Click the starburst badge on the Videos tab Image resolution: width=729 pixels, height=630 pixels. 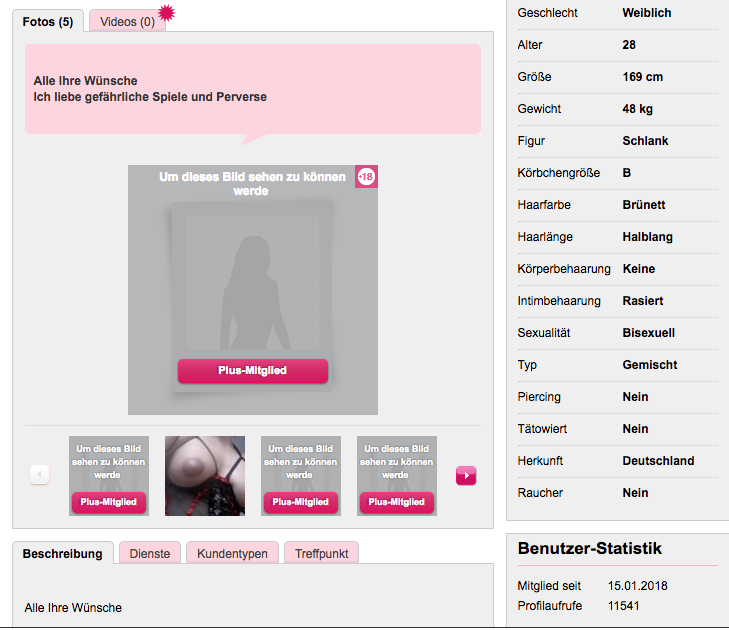click(x=166, y=13)
